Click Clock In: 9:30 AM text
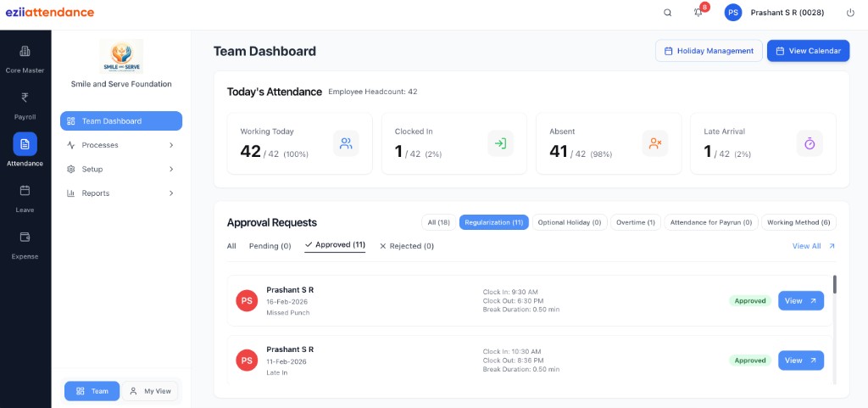The image size is (868, 408). (x=510, y=292)
